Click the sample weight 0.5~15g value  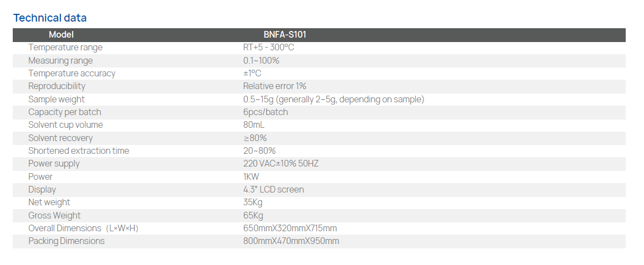click(334, 100)
